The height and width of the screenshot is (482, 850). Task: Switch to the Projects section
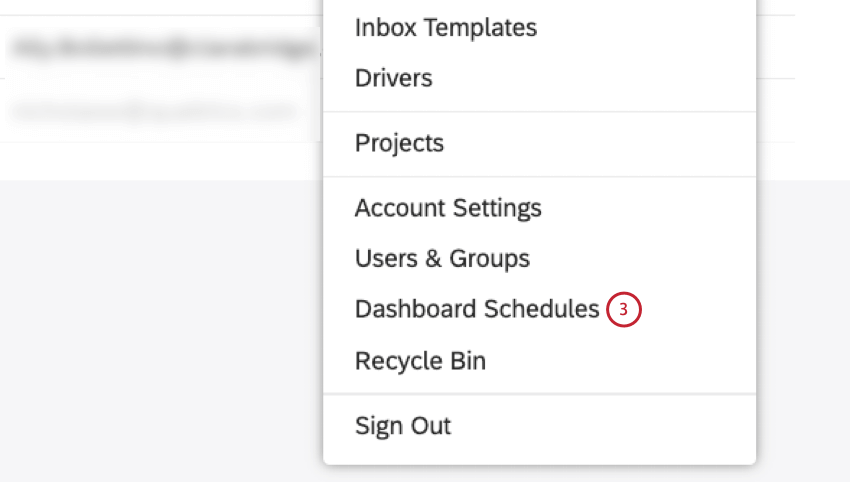tap(399, 143)
